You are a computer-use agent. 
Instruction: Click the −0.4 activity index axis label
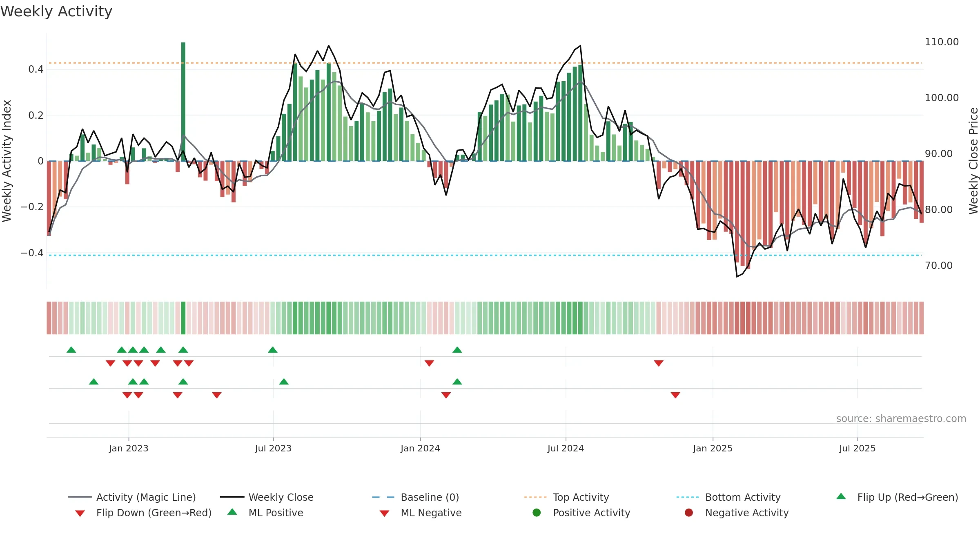point(32,253)
